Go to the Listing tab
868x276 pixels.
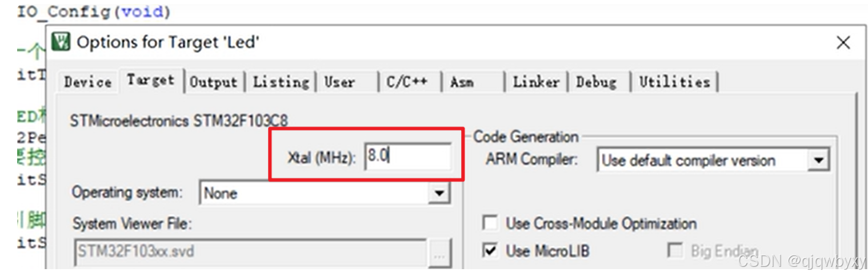coord(281,82)
